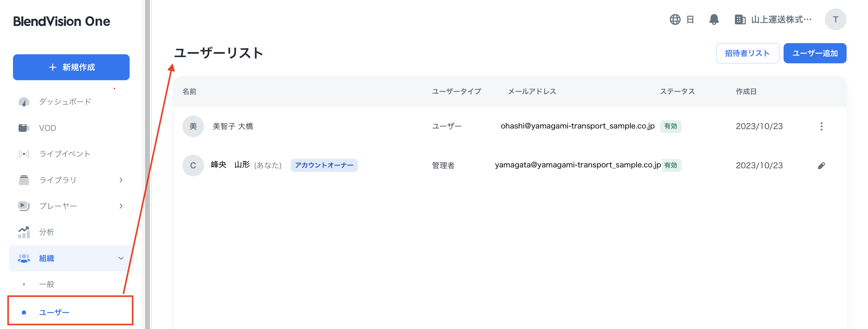This screenshot has height=329, width=868.
Task: Expand the プレーヤー submenu chevron
Action: point(121,206)
